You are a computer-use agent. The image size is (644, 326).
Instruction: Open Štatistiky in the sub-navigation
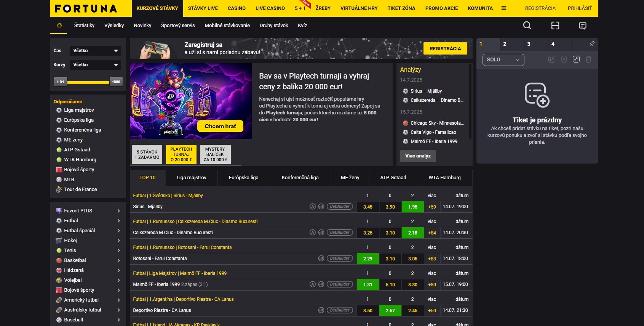pyautogui.click(x=84, y=26)
